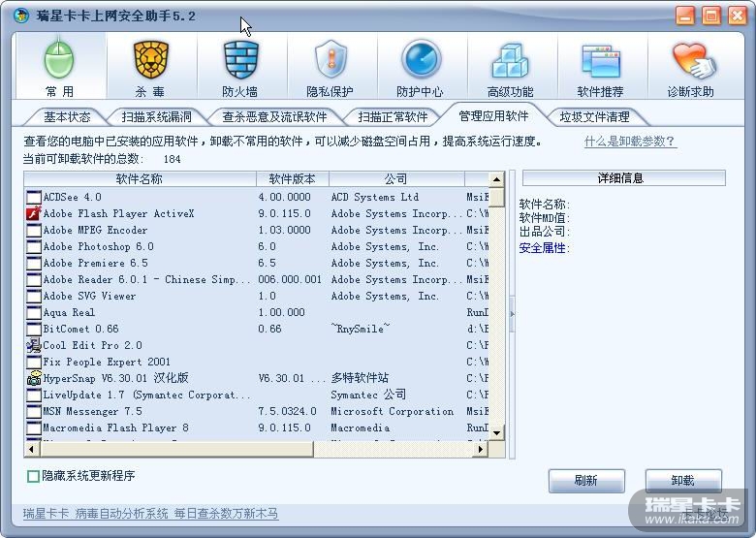Click the vertical scrollbar down arrow
The image size is (756, 538).
pyautogui.click(x=496, y=433)
